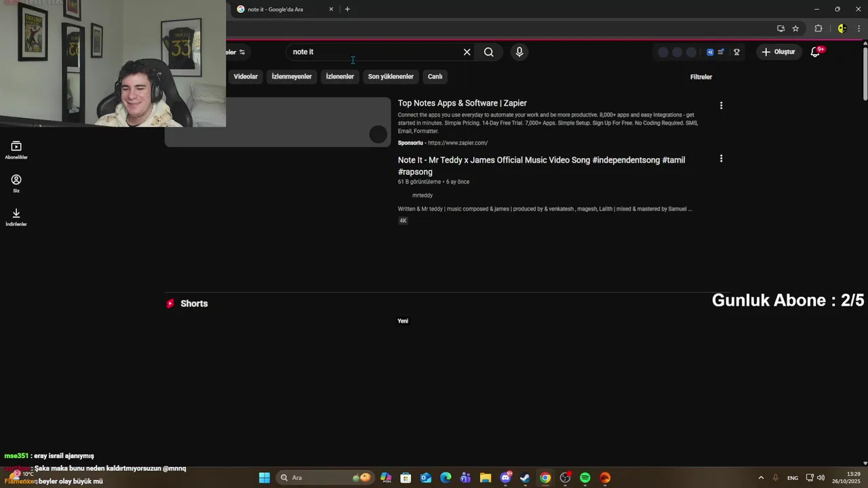The width and height of the screenshot is (868, 488).
Task: Select the İzlenenler filter chip
Action: (x=340, y=77)
